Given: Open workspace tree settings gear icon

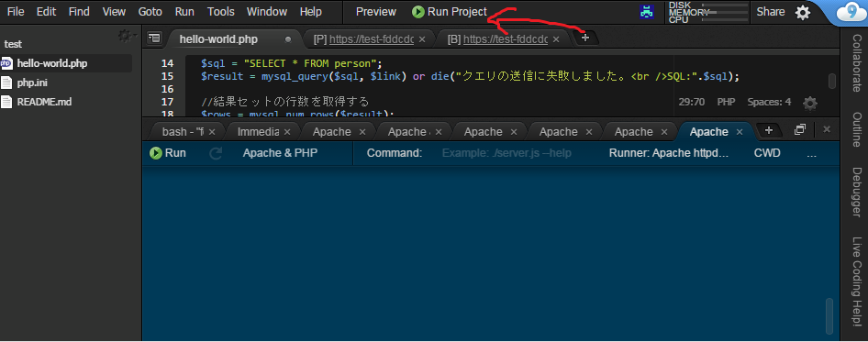Looking at the screenshot, I should [125, 36].
